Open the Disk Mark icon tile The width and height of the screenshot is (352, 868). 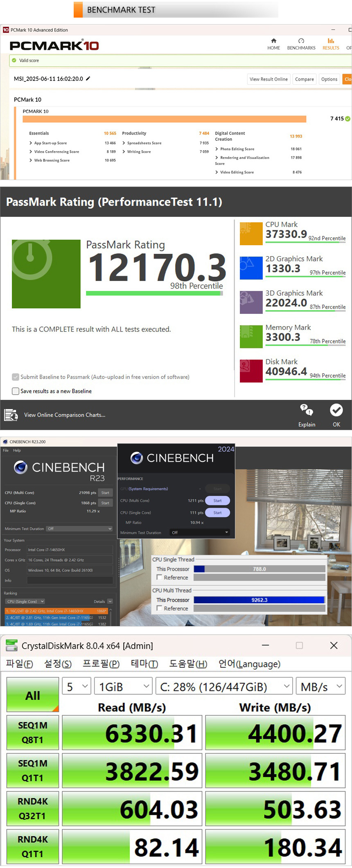pos(251,371)
